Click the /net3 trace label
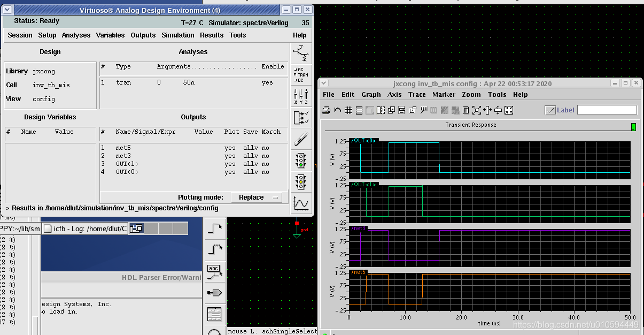 tap(359, 228)
